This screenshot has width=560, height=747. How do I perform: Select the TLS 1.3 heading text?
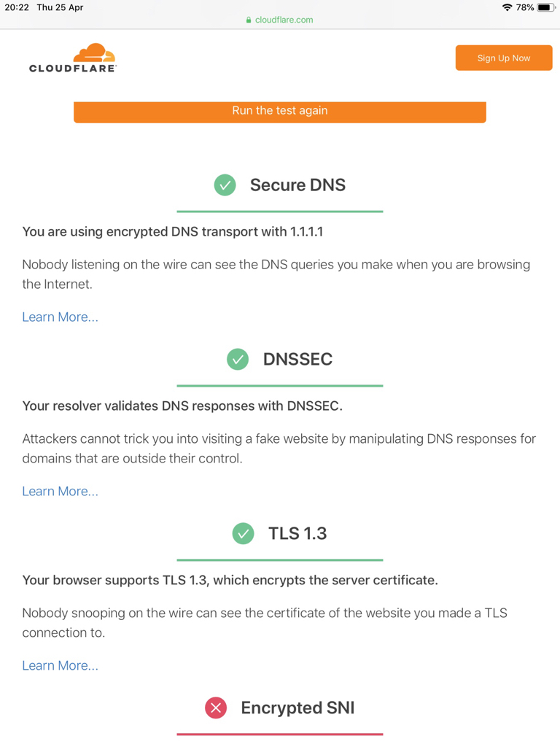click(297, 533)
